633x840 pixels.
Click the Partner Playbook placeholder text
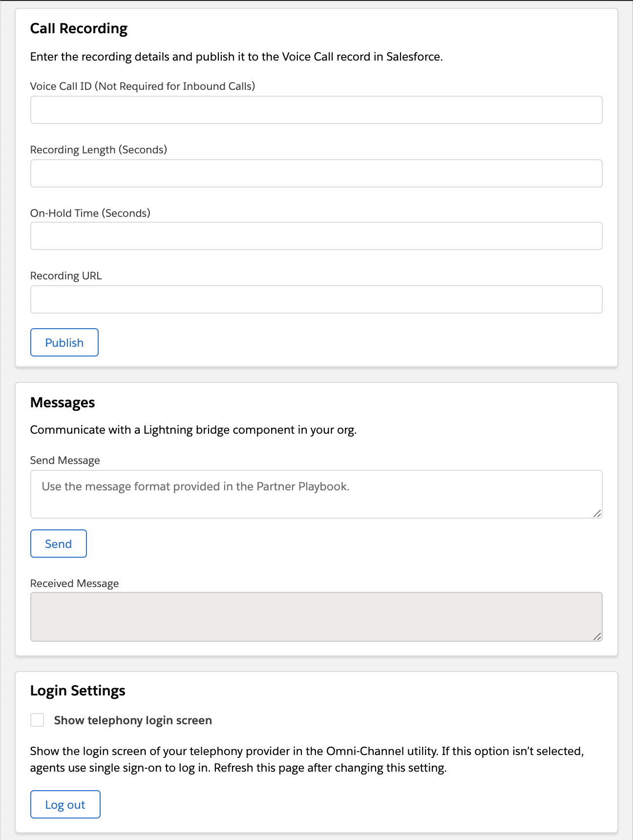(196, 486)
